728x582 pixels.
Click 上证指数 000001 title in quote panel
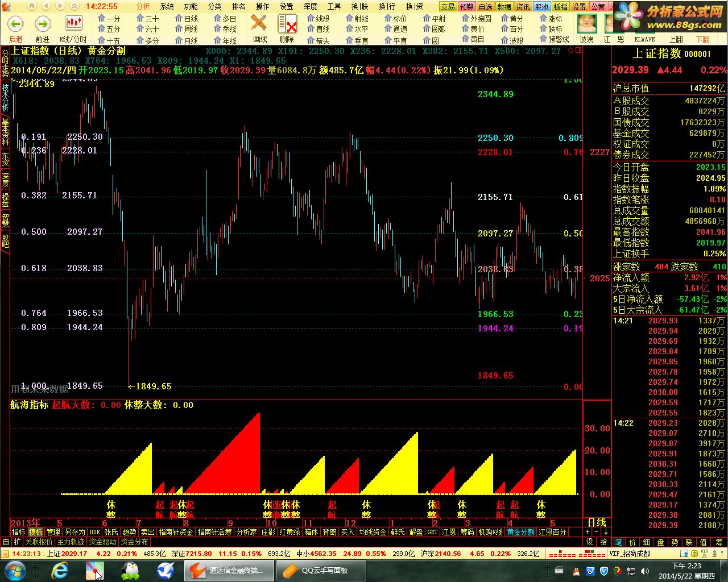coord(671,53)
